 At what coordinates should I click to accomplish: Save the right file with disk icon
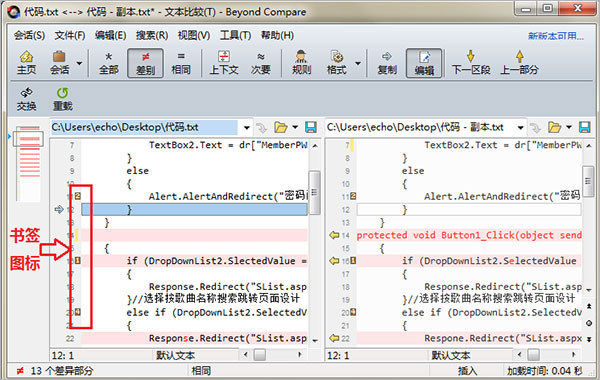pyautogui.click(x=585, y=127)
